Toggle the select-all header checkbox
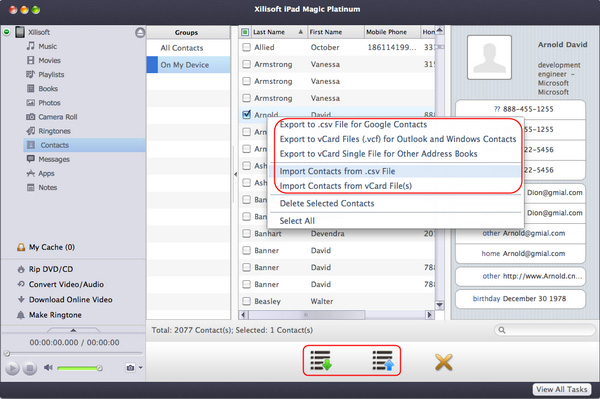 (245, 32)
